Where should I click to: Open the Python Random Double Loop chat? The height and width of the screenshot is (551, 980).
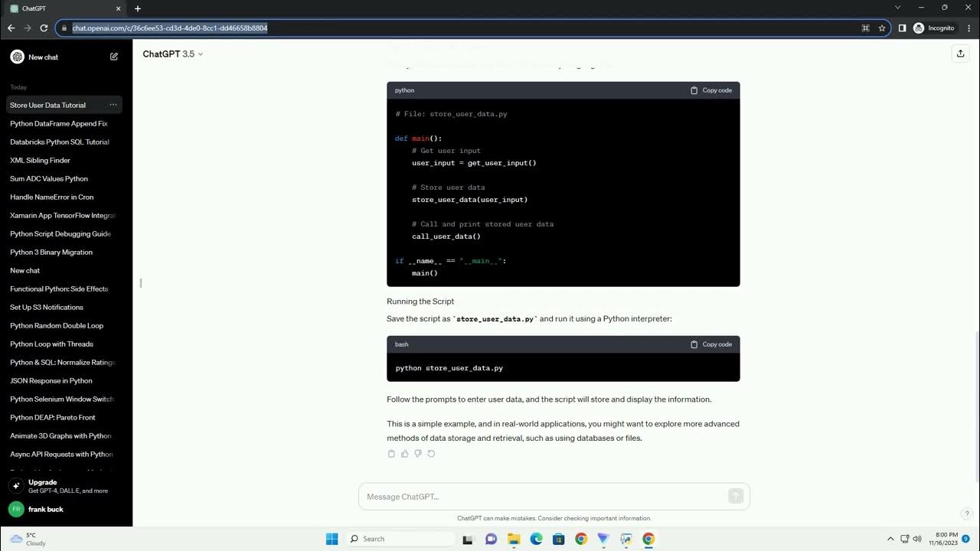pos(64,325)
